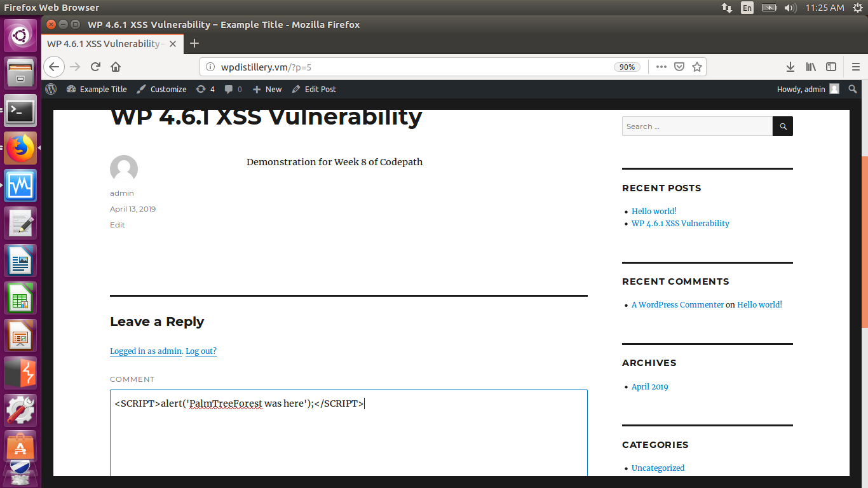
Task: Click the blog Search field
Action: pos(697,126)
